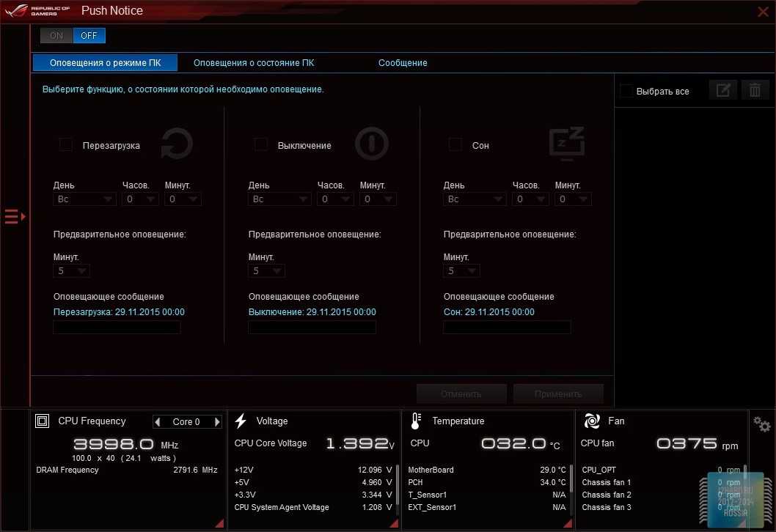Click the Выключение power icon
The width and height of the screenshot is (776, 532).
(372, 144)
